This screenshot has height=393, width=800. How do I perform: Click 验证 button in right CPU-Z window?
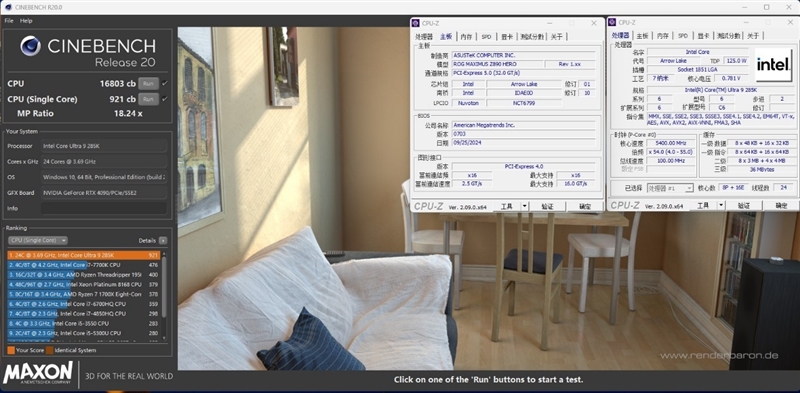coord(743,205)
